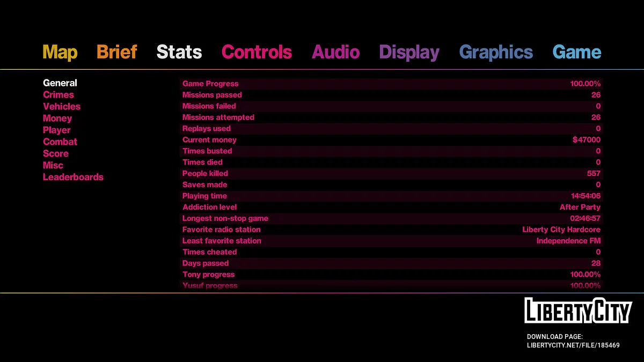Open the Leaderboards section
The image size is (644, 362).
(x=73, y=177)
